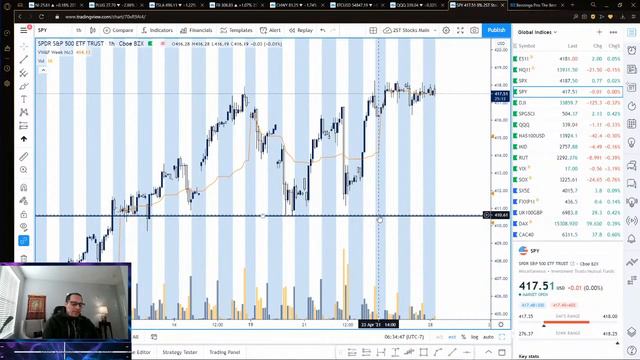Undo the last chart action
Screen dimensions: 640x360
323,30
